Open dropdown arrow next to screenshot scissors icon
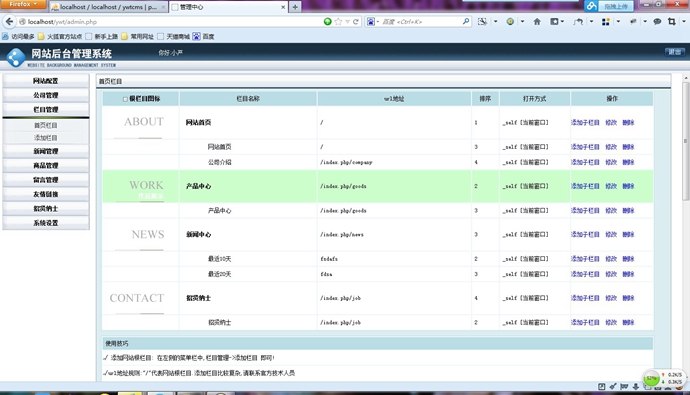This screenshot has width=690, height=395. (495, 22)
